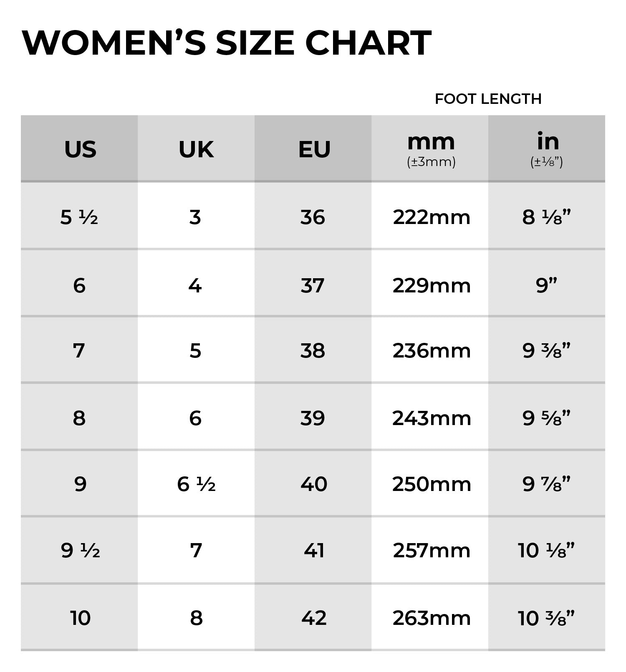Select EU size 36 cell
This screenshot has width=626, height=672.
pyautogui.click(x=313, y=217)
